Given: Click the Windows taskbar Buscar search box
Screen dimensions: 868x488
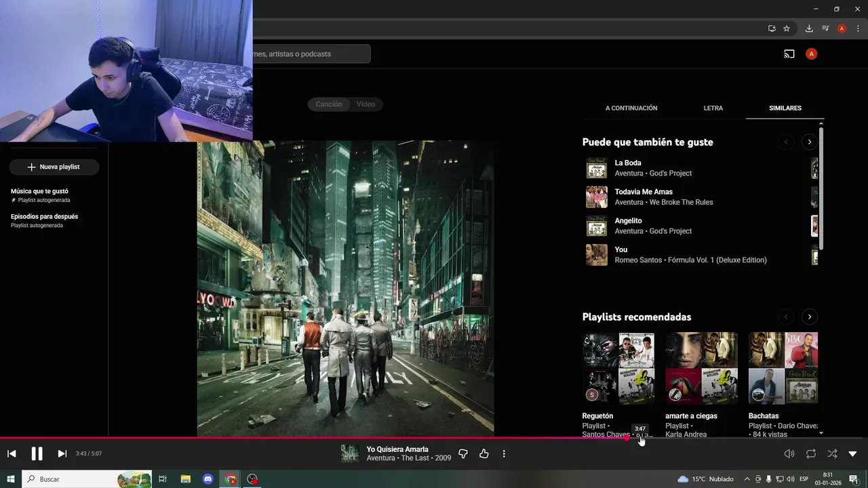Looking at the screenshot, I should tap(87, 479).
